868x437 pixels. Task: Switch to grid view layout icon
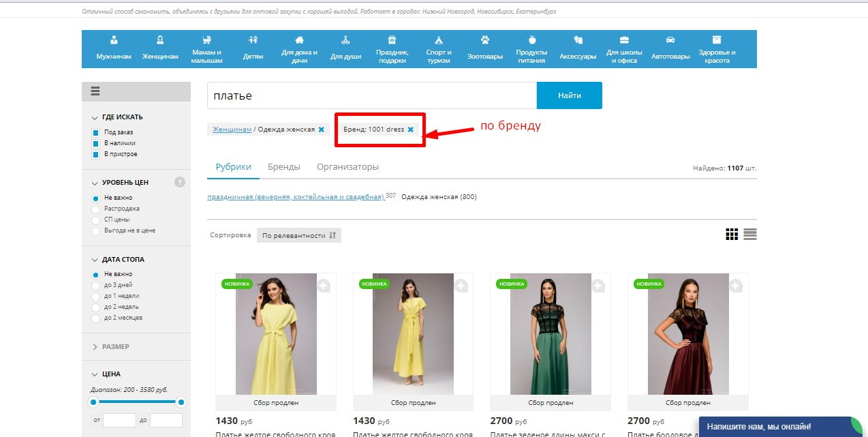tap(732, 235)
